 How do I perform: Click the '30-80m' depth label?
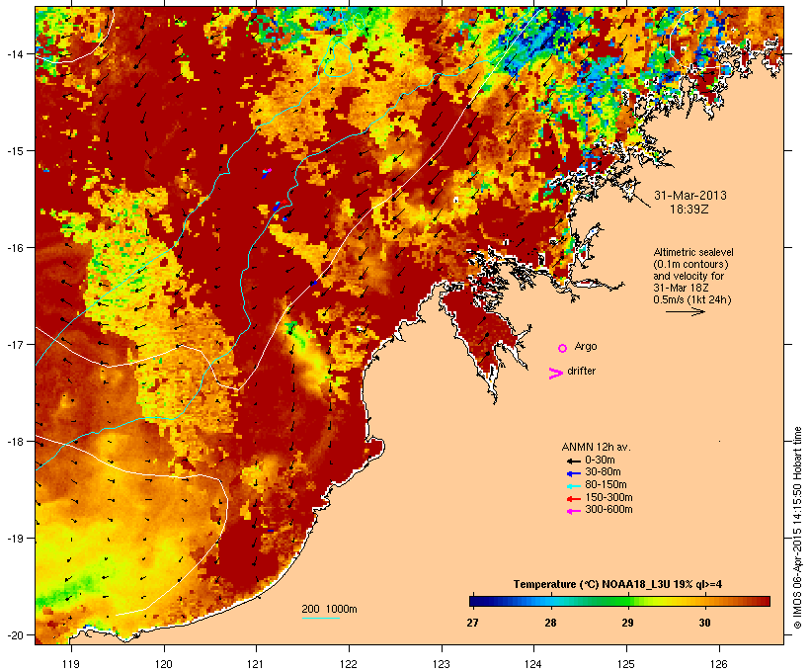[x=603, y=472]
